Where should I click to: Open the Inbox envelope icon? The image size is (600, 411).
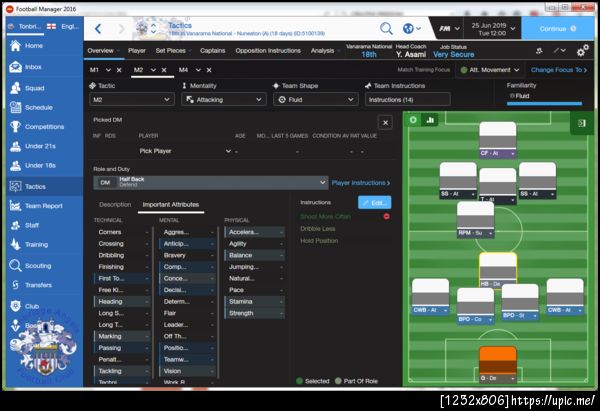click(x=15, y=67)
